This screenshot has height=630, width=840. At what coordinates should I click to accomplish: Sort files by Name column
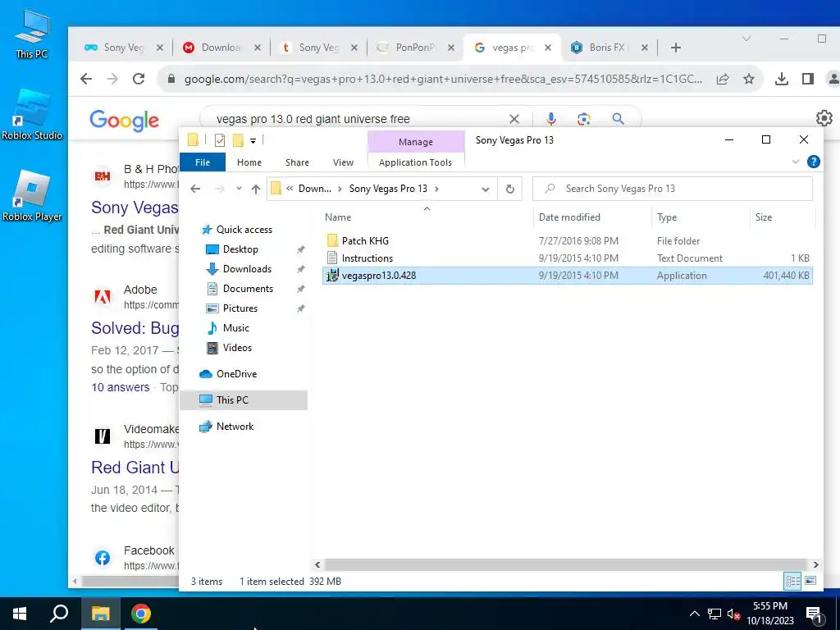tap(338, 217)
